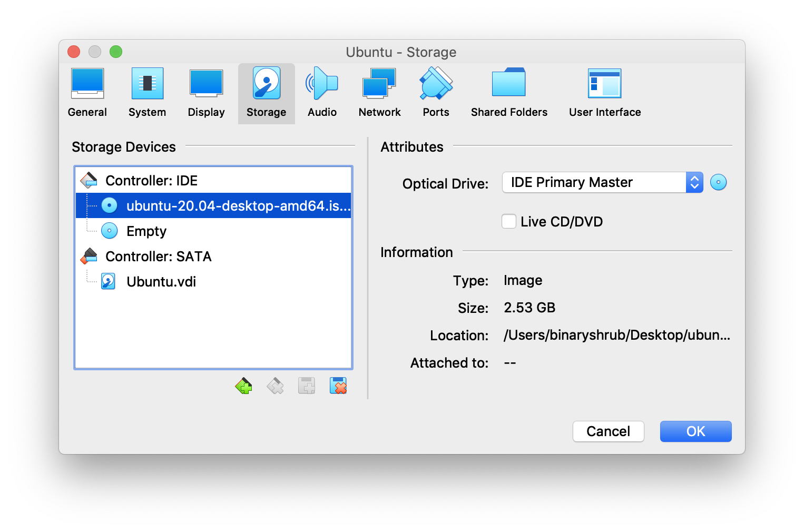Image resolution: width=804 pixels, height=532 pixels.
Task: Switch to the Ports tab
Action: 436,93
